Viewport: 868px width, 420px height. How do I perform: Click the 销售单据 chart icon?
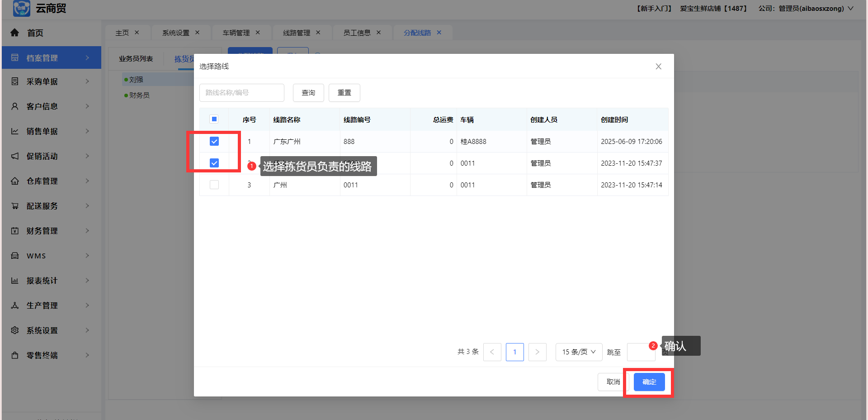15,131
